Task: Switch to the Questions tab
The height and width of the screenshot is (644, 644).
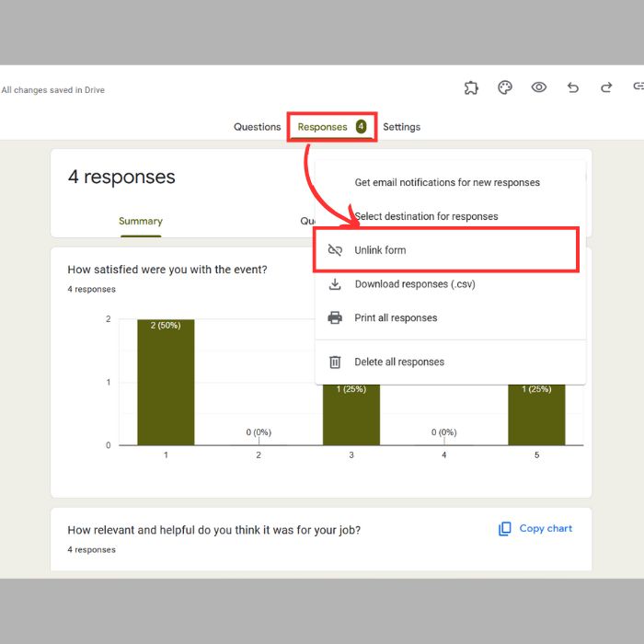Action: click(x=257, y=127)
